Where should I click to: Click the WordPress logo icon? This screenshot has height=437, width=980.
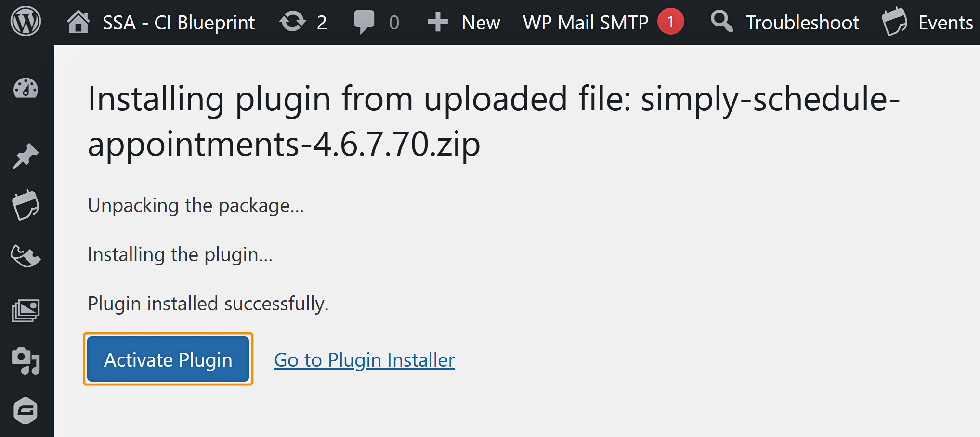click(x=26, y=21)
